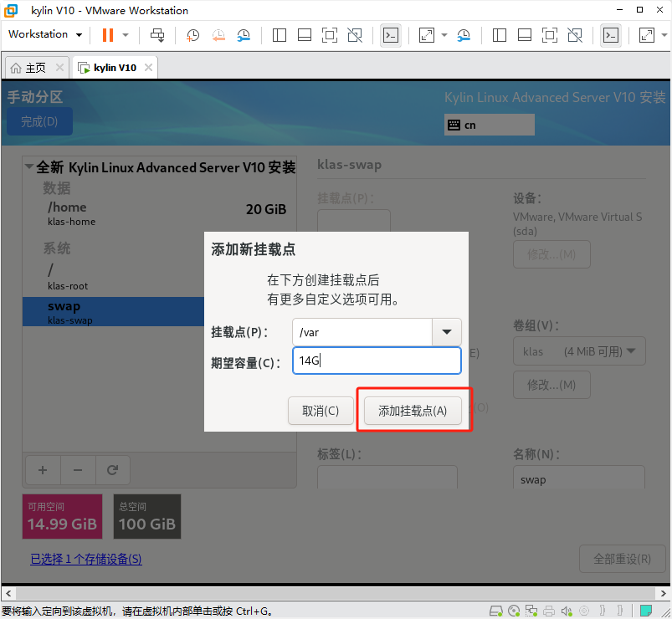Click the 标签(L) input field
Screen dimensions: 672x619
tap(387, 477)
